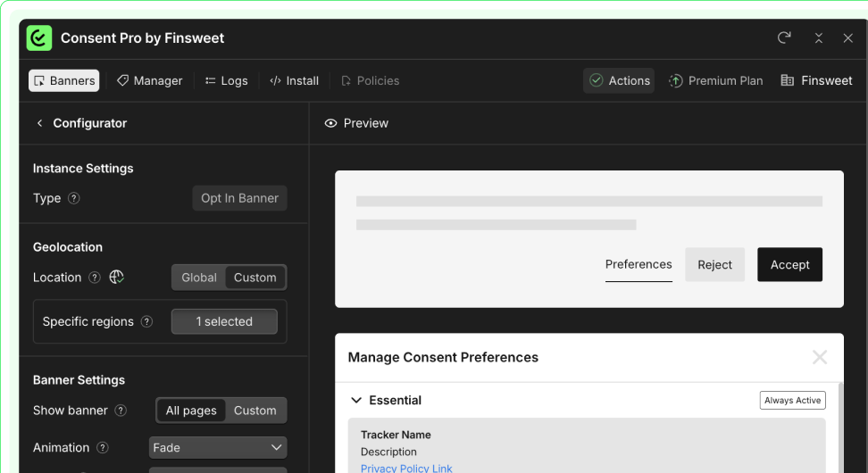Click the Finsweet building icon
Image resolution: width=868 pixels, height=473 pixels.
click(x=787, y=80)
